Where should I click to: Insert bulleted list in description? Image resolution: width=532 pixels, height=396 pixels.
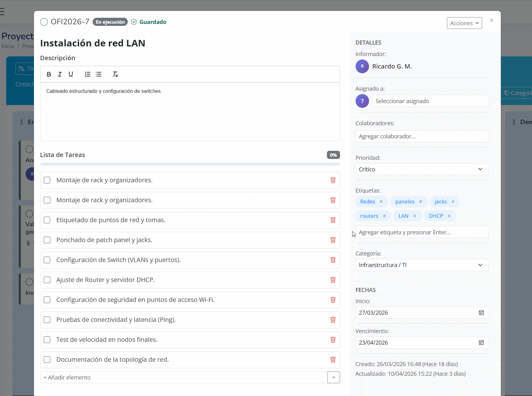click(x=98, y=74)
